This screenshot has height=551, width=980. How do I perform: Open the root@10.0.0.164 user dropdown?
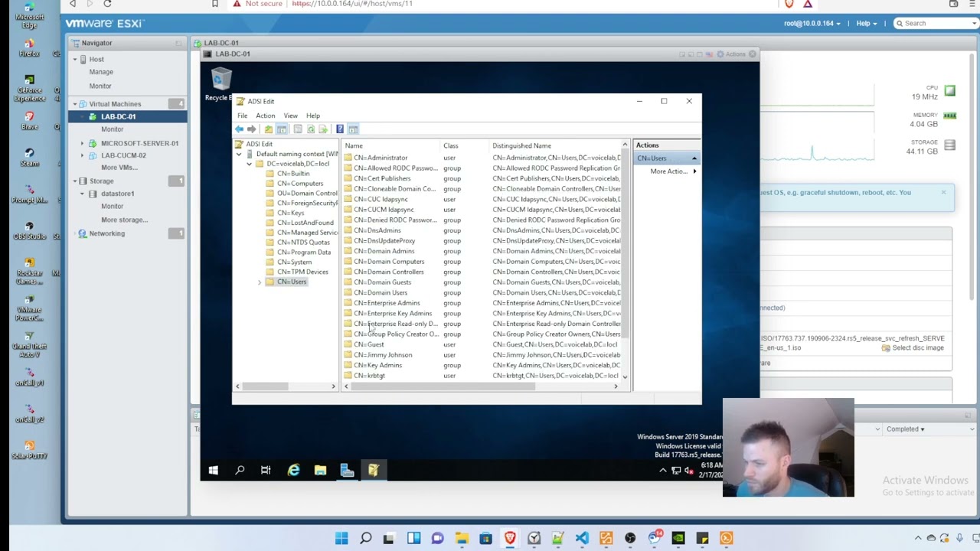pyautogui.click(x=812, y=23)
